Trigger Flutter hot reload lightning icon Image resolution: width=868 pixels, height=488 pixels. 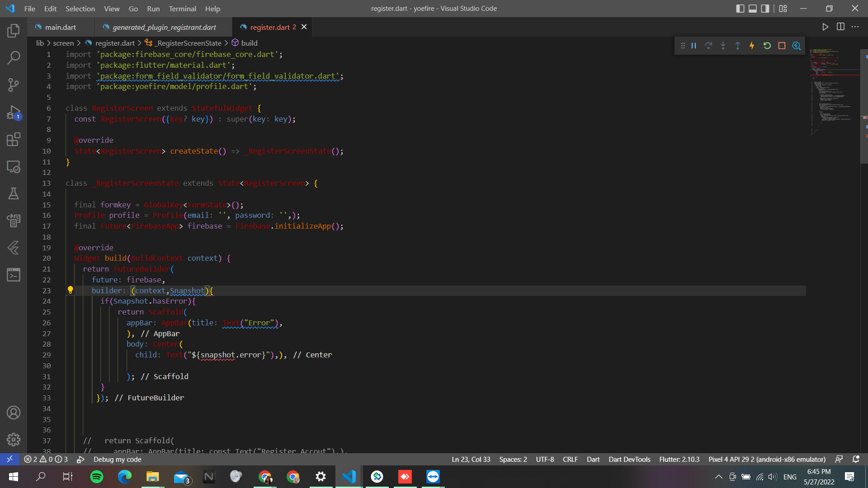click(x=752, y=46)
